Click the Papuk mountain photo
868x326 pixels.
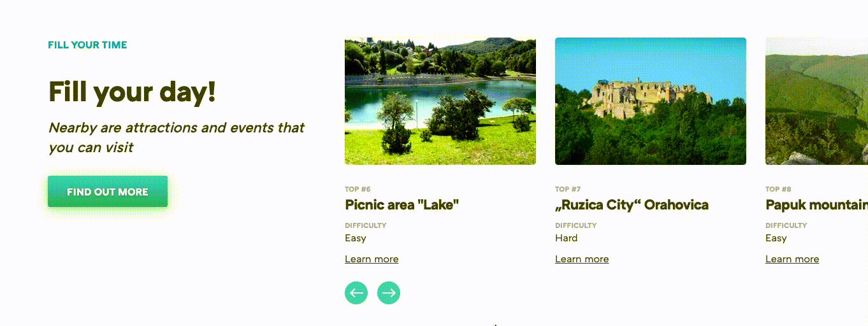[816, 101]
